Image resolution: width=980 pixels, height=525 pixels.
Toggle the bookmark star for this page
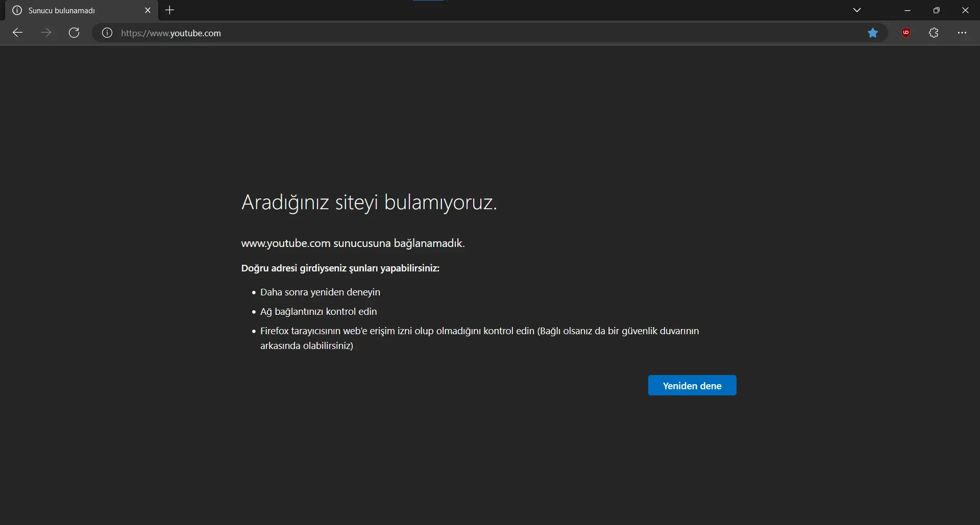(873, 33)
